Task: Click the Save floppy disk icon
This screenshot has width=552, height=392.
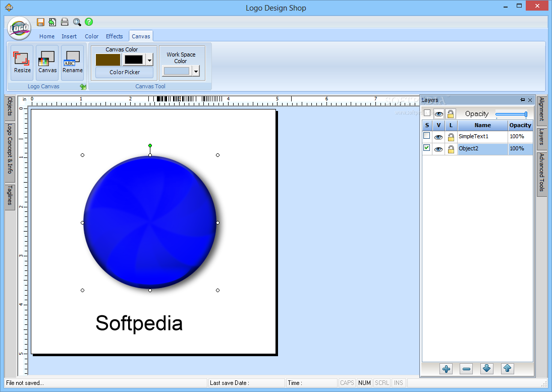Action: click(x=40, y=22)
